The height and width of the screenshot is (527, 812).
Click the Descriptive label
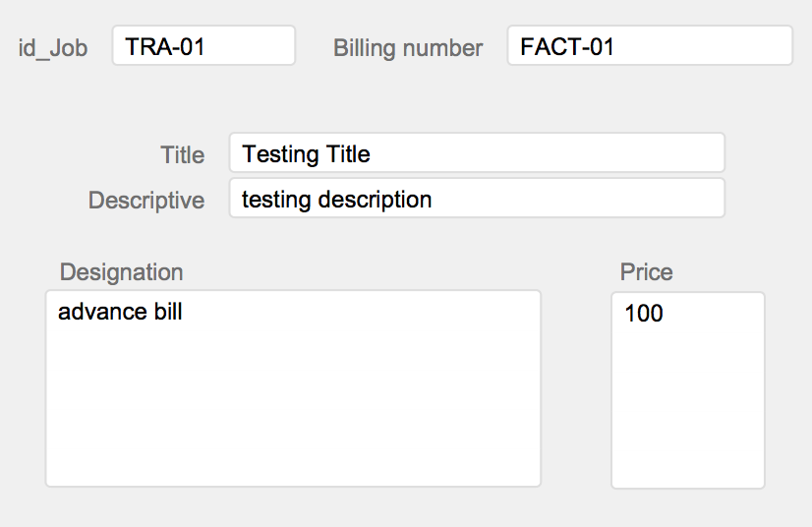tap(146, 201)
